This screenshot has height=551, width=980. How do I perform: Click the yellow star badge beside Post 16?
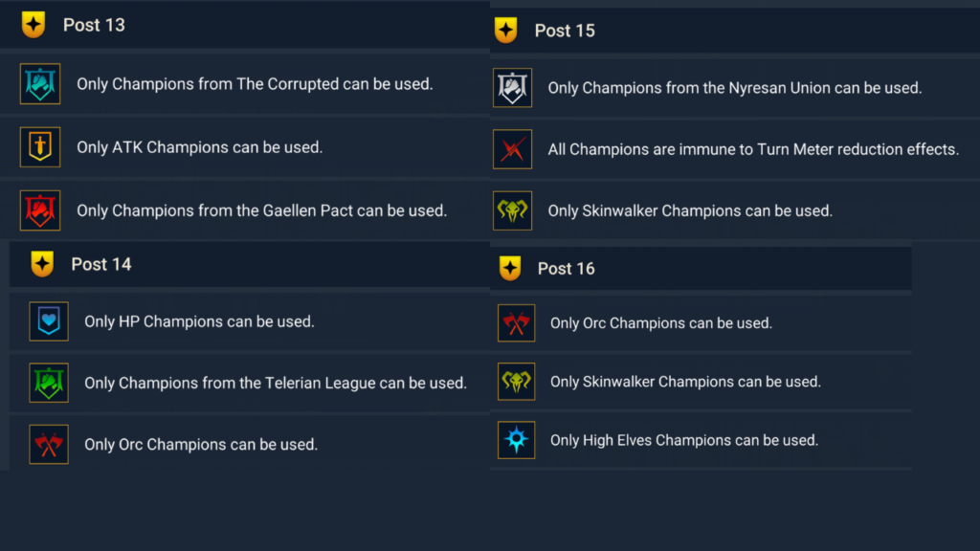(x=510, y=269)
